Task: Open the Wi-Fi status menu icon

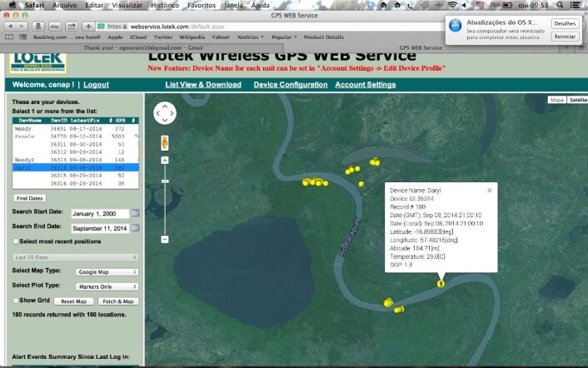Action: [452, 5]
